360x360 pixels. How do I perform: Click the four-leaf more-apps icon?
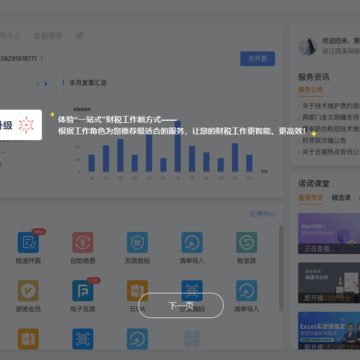(192, 339)
